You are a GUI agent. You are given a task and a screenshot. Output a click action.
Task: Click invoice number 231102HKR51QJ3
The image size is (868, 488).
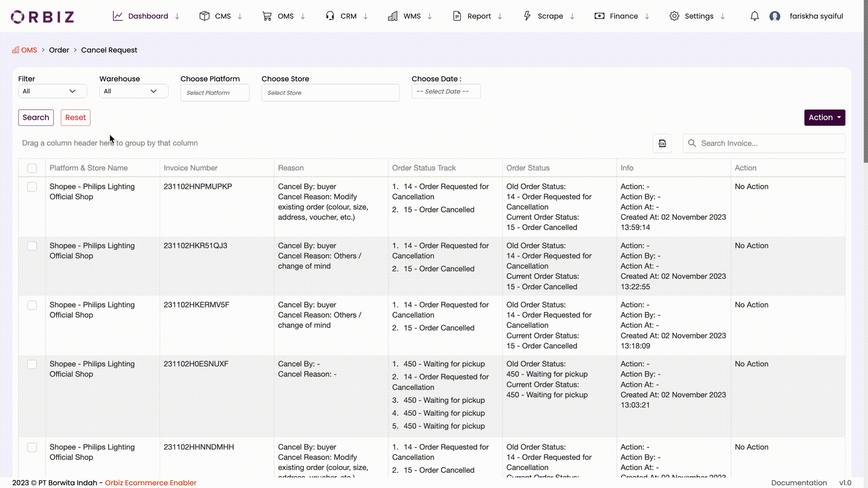(x=195, y=246)
